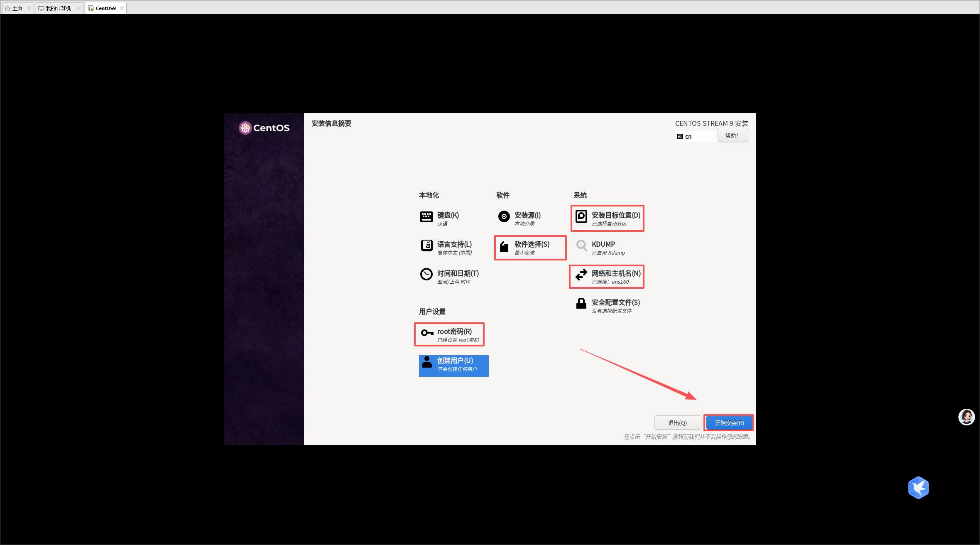The width and height of the screenshot is (980, 545).
Task: Click the 退出(Q) quit button
Action: 677,423
